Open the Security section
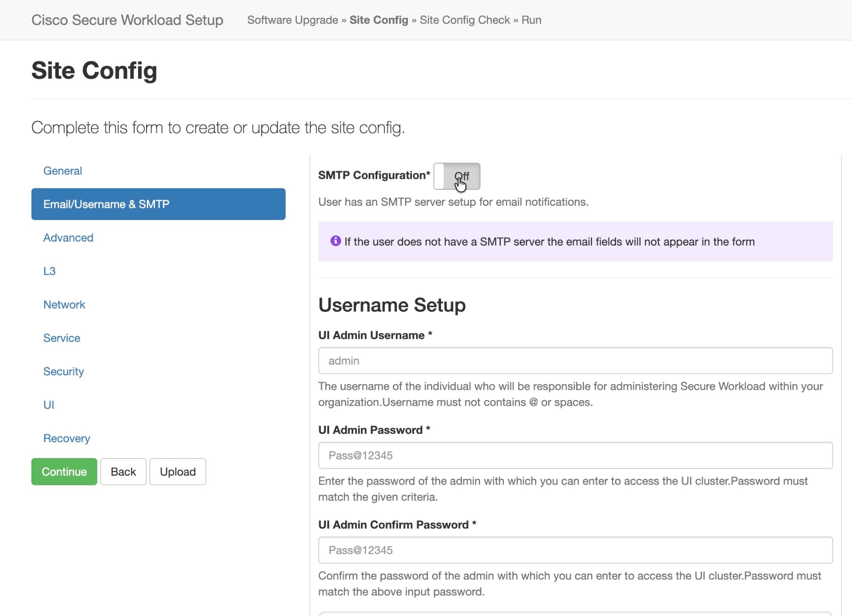Image resolution: width=852 pixels, height=616 pixels. pos(63,371)
